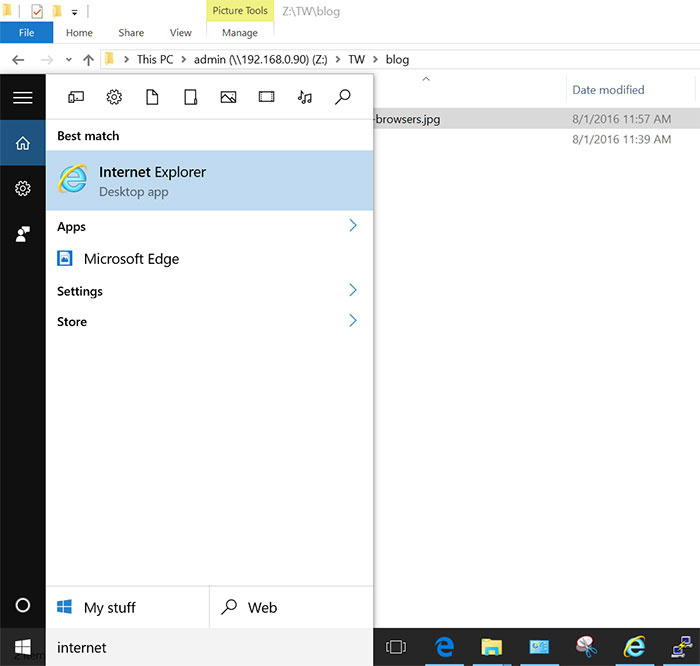The height and width of the screenshot is (666, 700).
Task: Click the Picture Tools contextual tab
Action: click(240, 11)
